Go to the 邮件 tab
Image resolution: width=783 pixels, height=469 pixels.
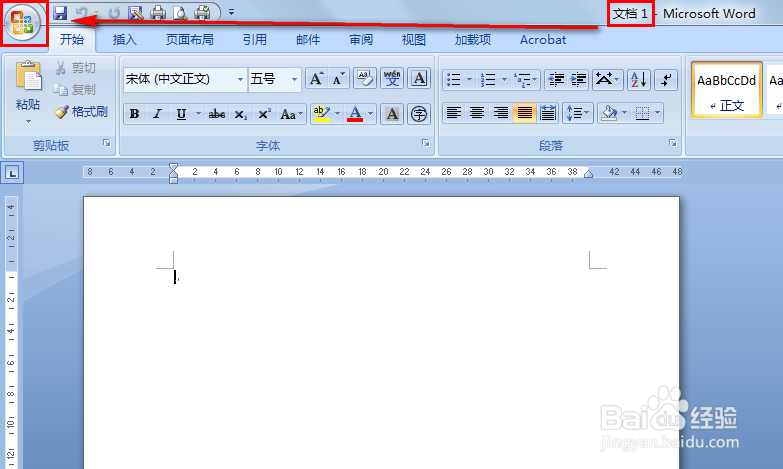pos(308,39)
